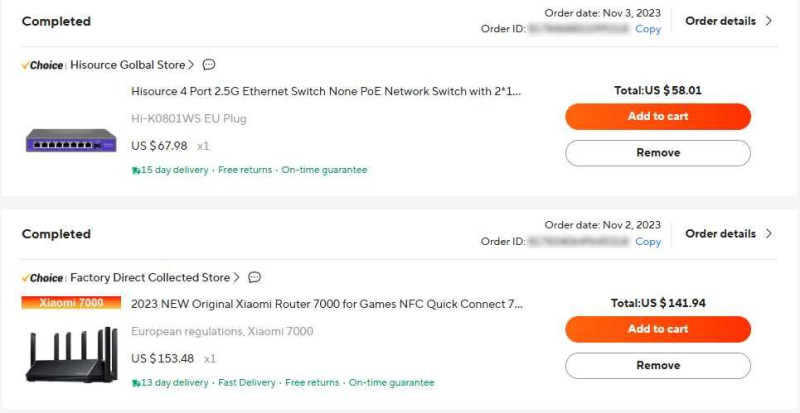Message Factory Direct Collected Store via chat icon
Screen dimensions: 800x413
pyautogui.click(x=254, y=277)
